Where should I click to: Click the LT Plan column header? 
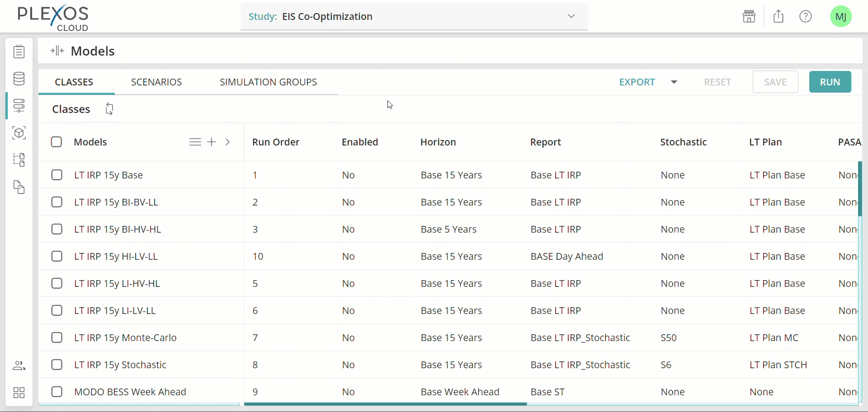[765, 142]
